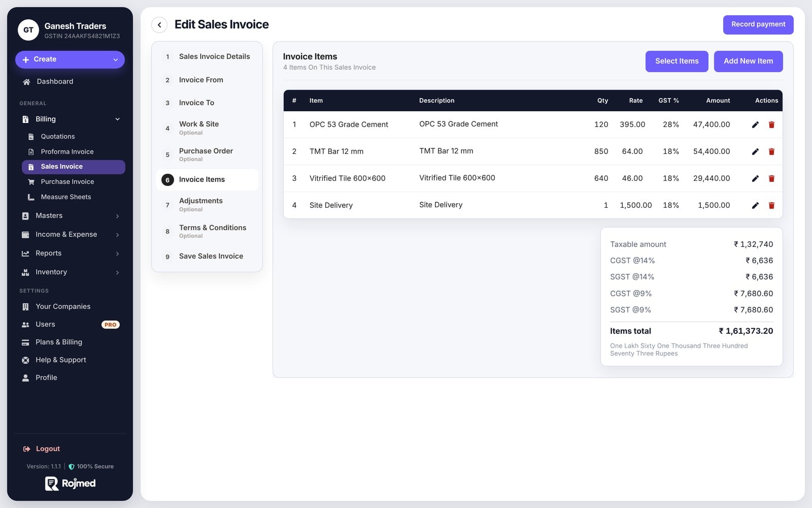Delete the TMT Bar 12 mm item

(771, 152)
